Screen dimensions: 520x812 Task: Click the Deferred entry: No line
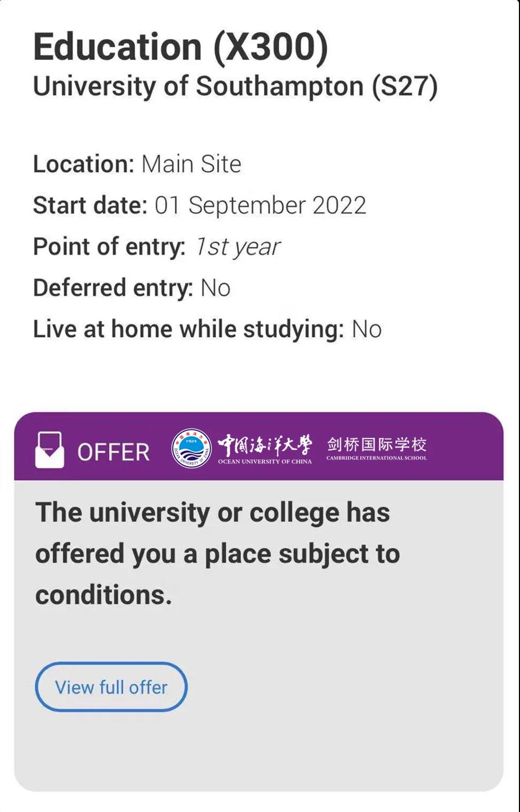(x=132, y=288)
